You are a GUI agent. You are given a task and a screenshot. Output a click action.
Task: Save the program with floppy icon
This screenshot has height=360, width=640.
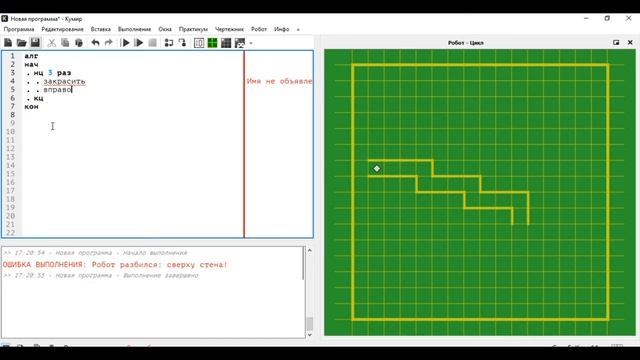35,43
